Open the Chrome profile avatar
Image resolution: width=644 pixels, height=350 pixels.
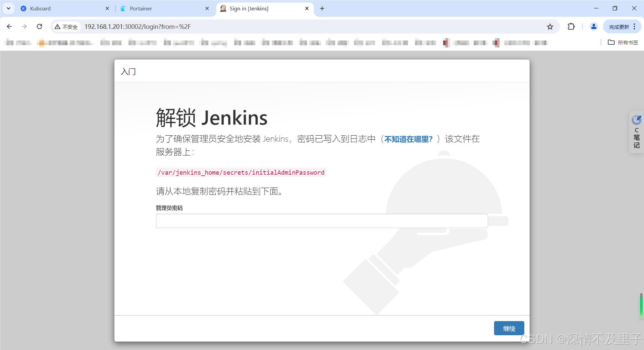[x=594, y=27]
